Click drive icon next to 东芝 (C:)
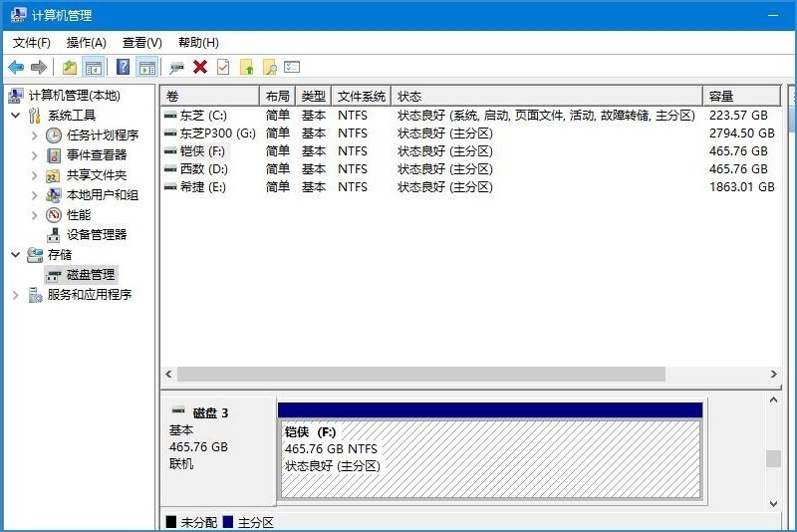 coord(170,116)
